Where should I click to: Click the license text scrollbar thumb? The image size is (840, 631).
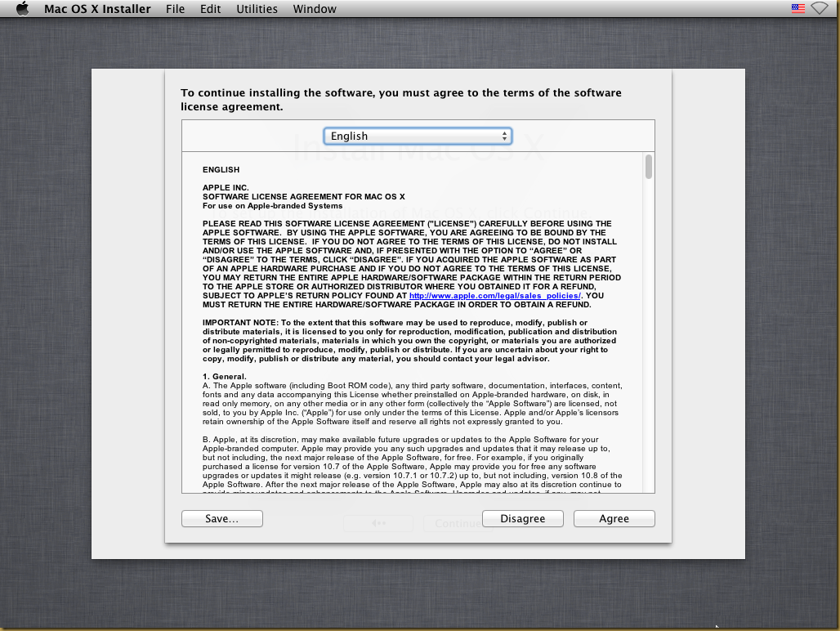pos(649,167)
